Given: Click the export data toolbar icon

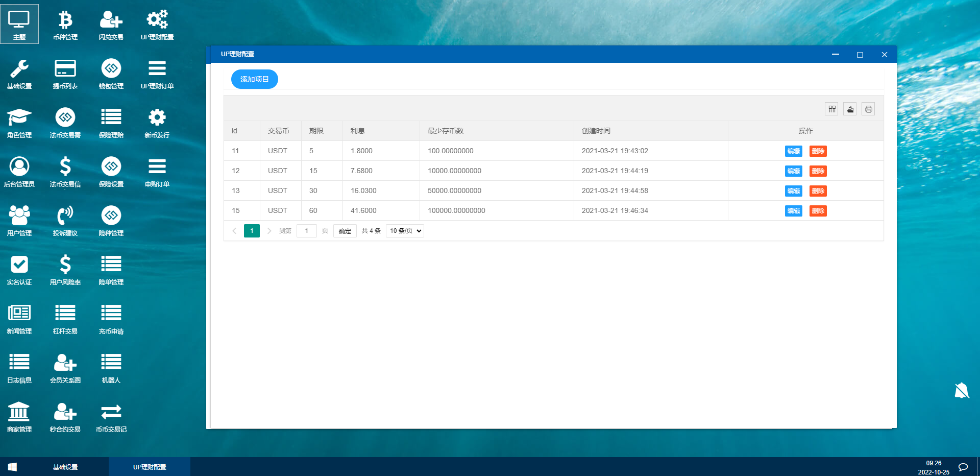Looking at the screenshot, I should [x=850, y=109].
